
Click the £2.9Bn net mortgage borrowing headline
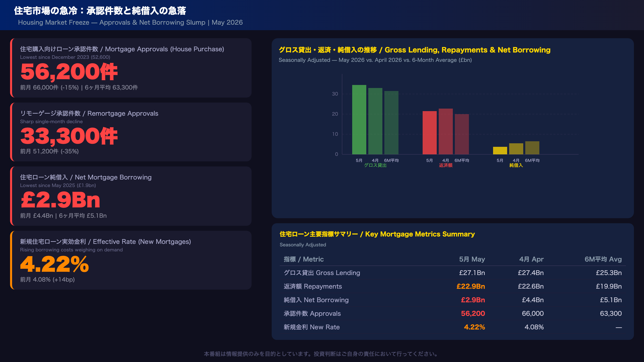pos(60,200)
